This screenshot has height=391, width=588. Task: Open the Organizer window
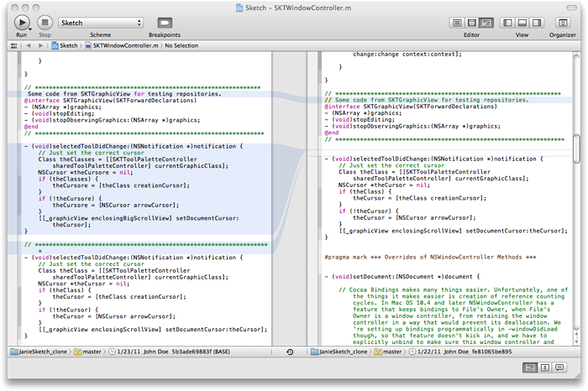[562, 23]
